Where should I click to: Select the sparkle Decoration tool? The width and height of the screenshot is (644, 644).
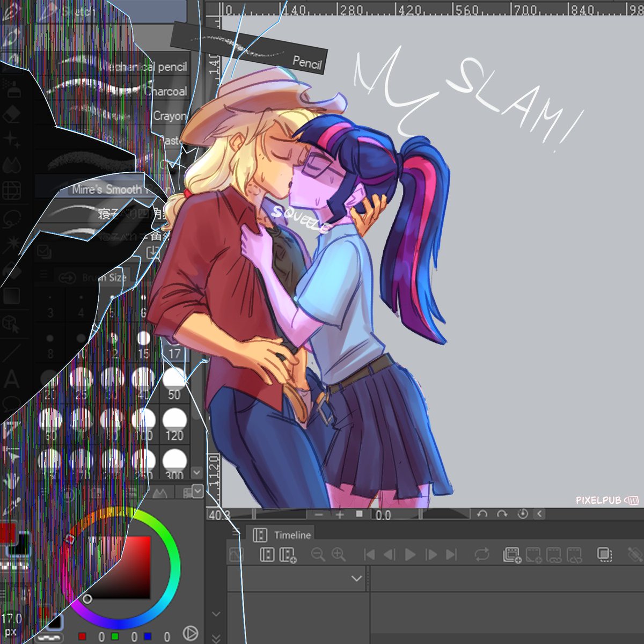click(x=11, y=140)
